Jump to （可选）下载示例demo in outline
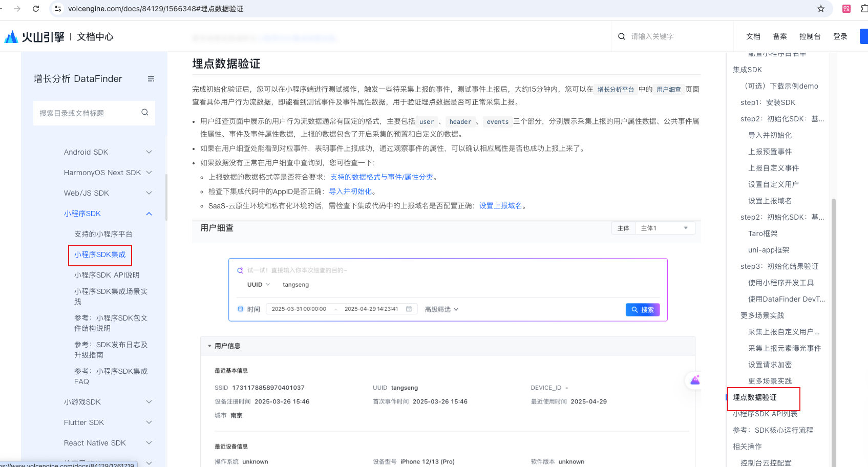The height and width of the screenshot is (467, 868). pyautogui.click(x=779, y=86)
